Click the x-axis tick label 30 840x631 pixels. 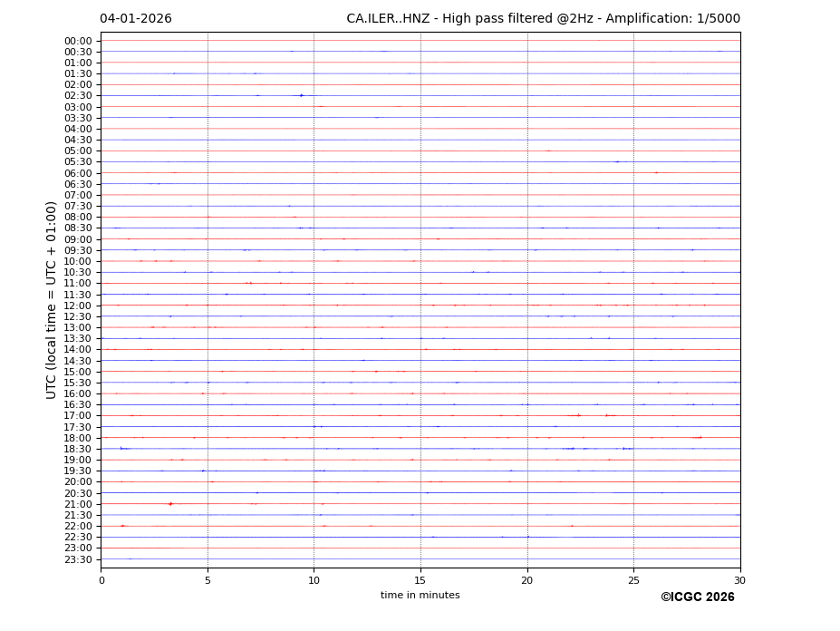740,579
